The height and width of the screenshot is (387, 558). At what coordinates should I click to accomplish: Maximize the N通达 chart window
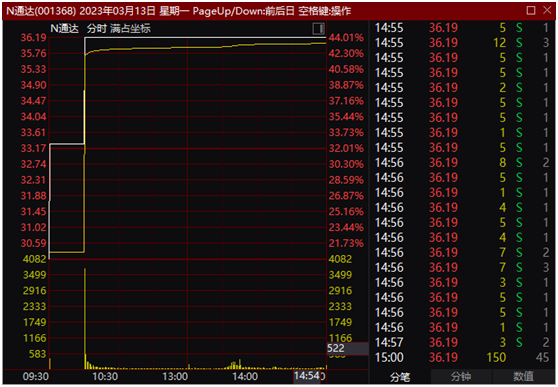click(x=531, y=10)
